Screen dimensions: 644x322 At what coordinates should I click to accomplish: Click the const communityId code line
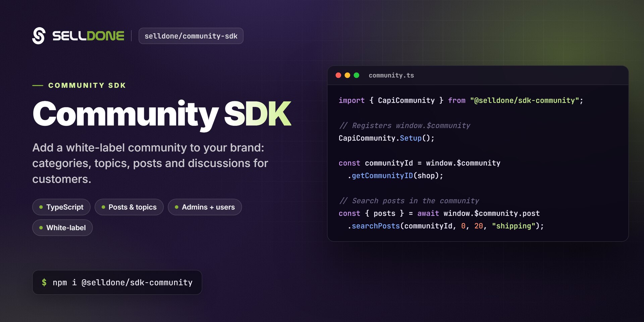coord(420,163)
